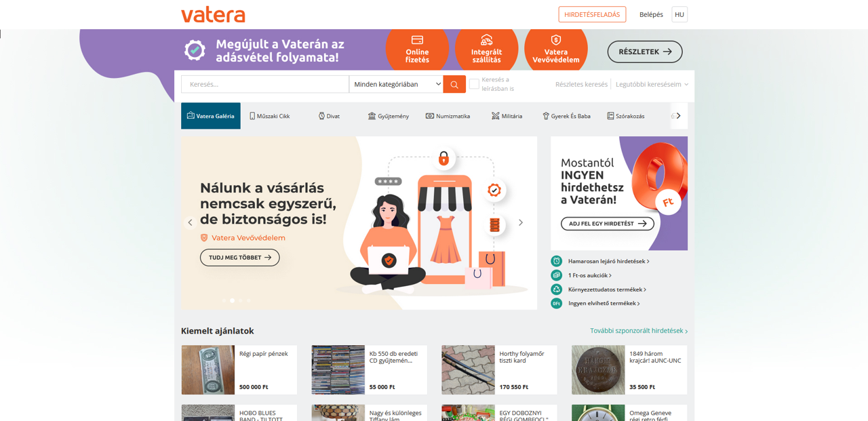Open '1 Ft-os aukciók' link
868x421 pixels.
(x=589, y=275)
